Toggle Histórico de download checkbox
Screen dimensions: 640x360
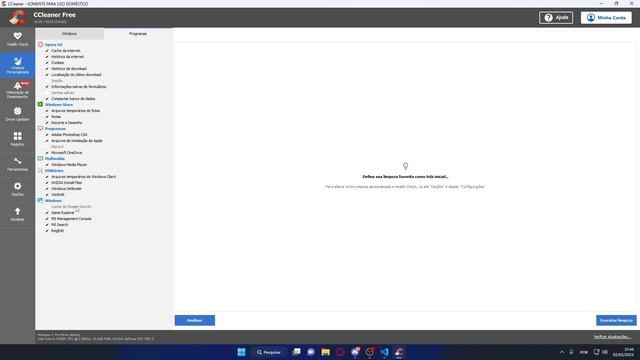(47, 69)
